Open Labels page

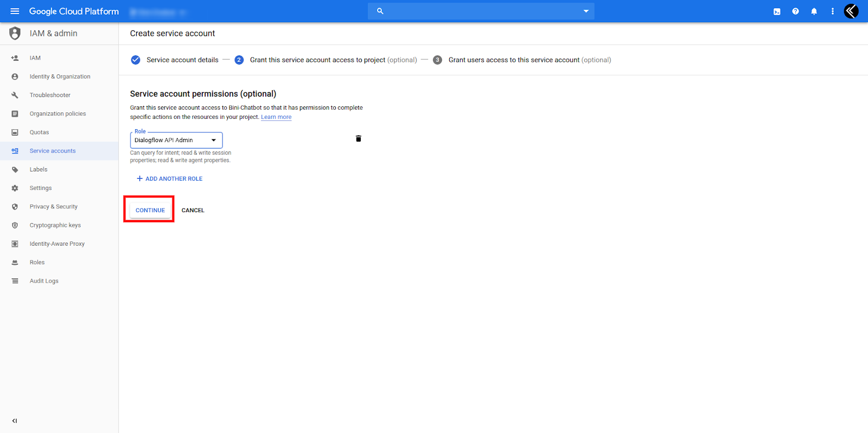tap(39, 169)
